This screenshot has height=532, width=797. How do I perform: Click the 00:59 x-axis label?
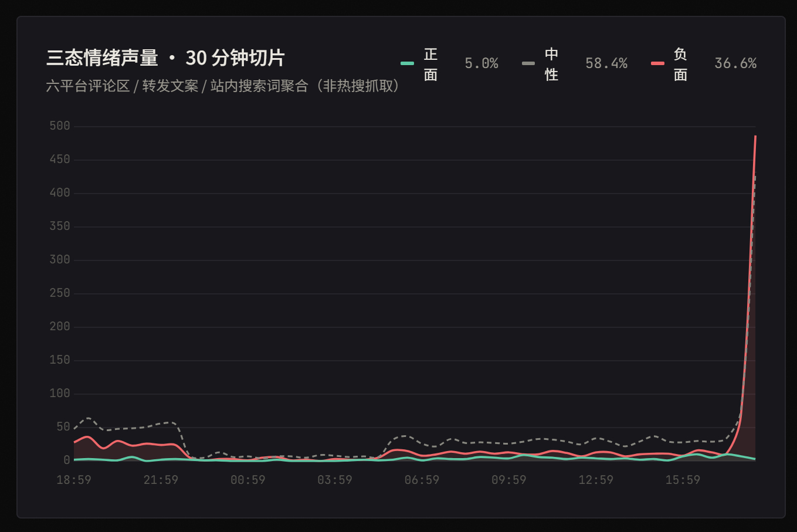pos(248,480)
